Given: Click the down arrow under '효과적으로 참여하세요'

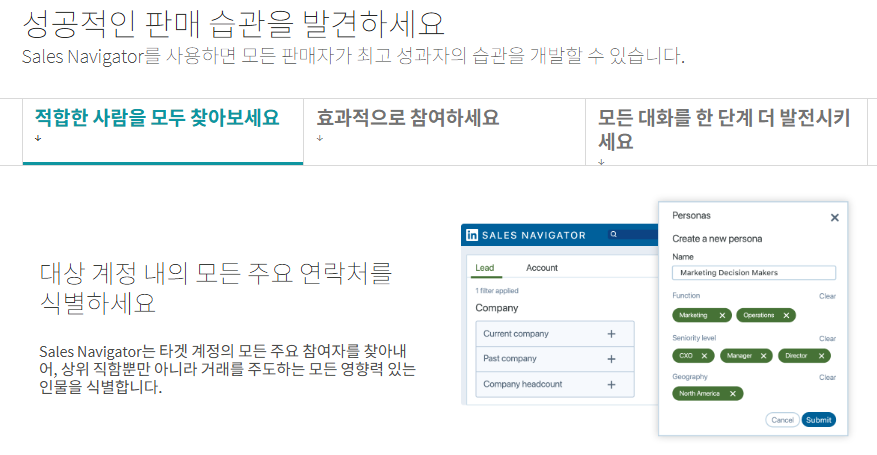Looking at the screenshot, I should click(x=320, y=138).
